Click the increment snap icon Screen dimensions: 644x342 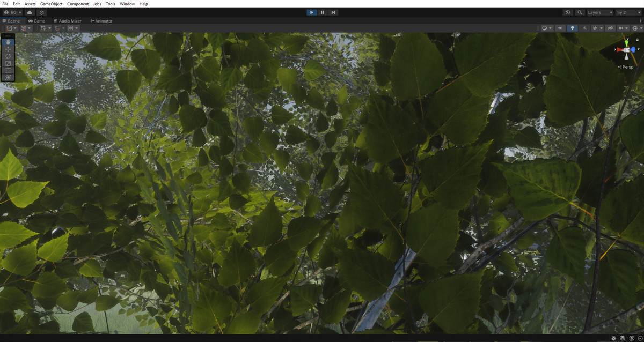(x=70, y=28)
